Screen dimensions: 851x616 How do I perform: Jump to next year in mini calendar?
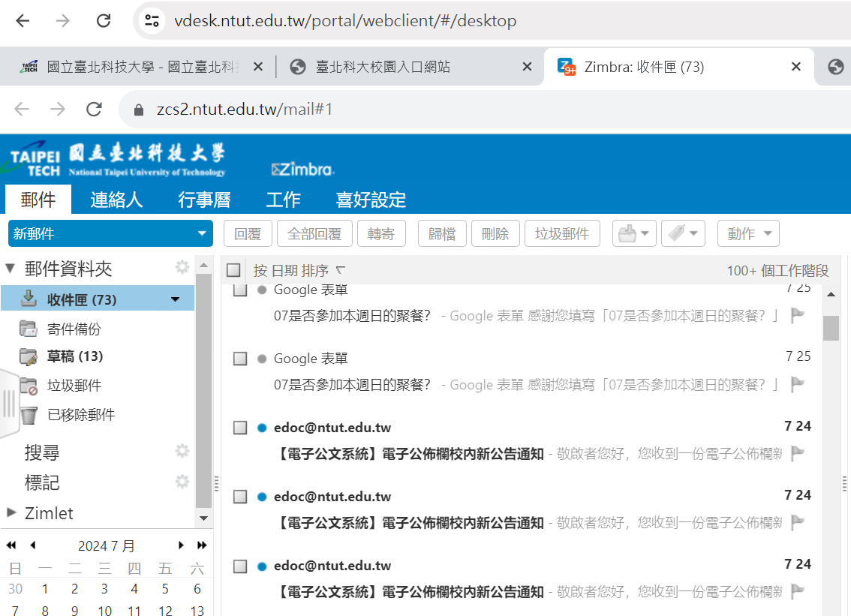(202, 545)
